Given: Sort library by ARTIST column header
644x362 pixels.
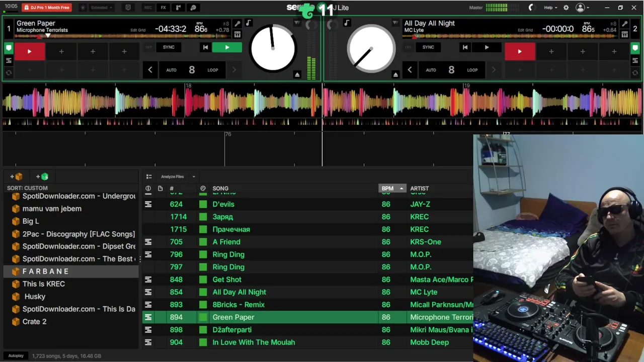Looking at the screenshot, I should (420, 189).
